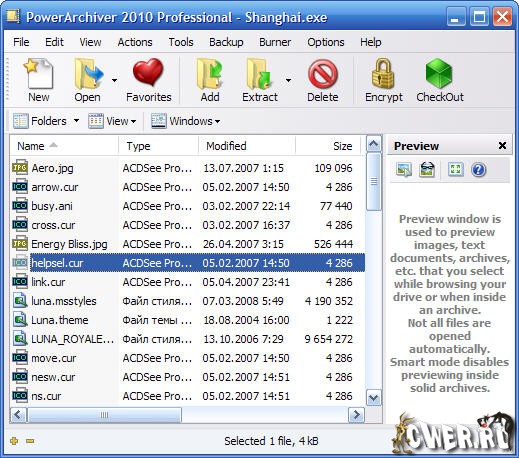Screen dimensions: 519x458
Task: Select the ns.cur file
Action: click(x=46, y=396)
